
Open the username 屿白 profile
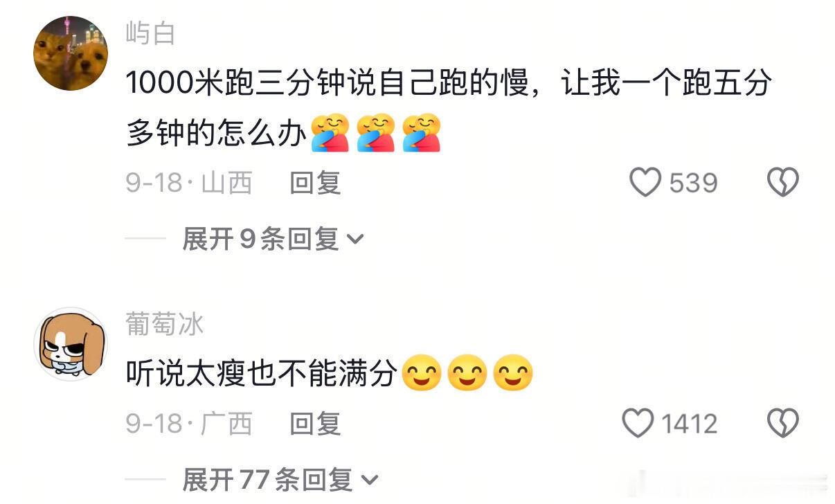pyautogui.click(x=150, y=33)
